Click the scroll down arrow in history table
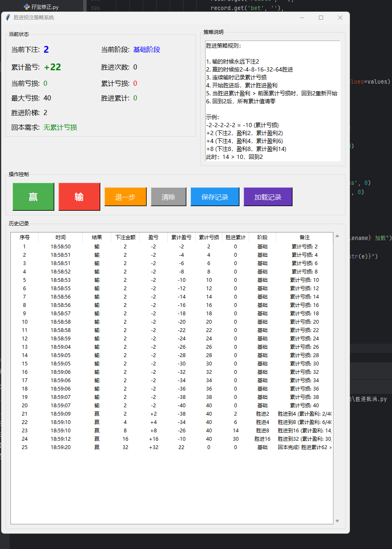The height and width of the screenshot is (549, 392). coord(337,521)
